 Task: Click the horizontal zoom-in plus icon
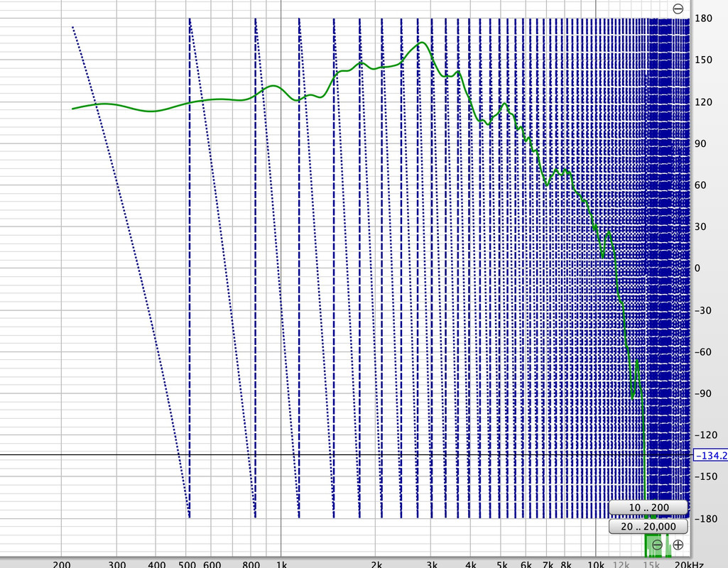click(678, 545)
